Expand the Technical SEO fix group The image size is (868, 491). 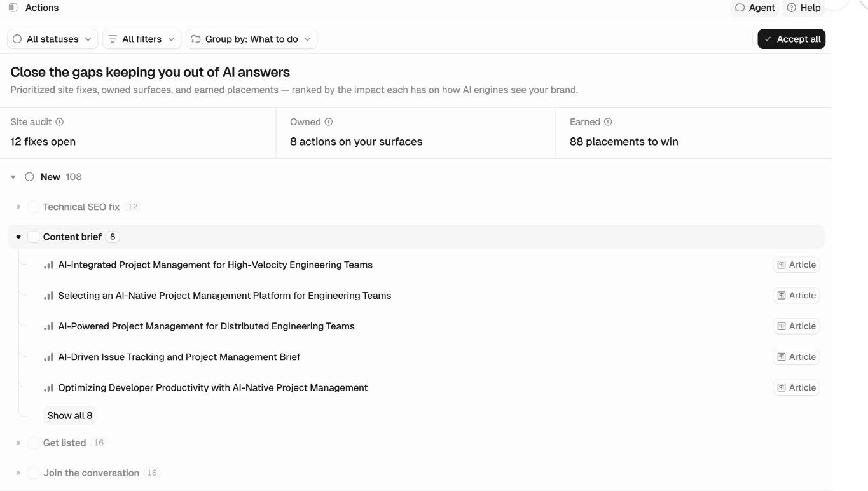click(18, 207)
